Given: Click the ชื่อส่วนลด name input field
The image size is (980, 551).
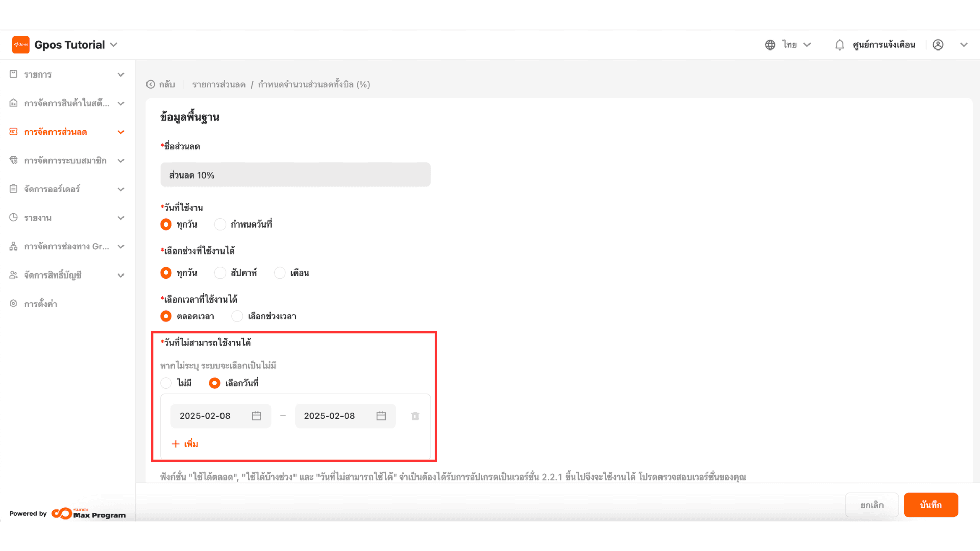Looking at the screenshot, I should click(295, 175).
